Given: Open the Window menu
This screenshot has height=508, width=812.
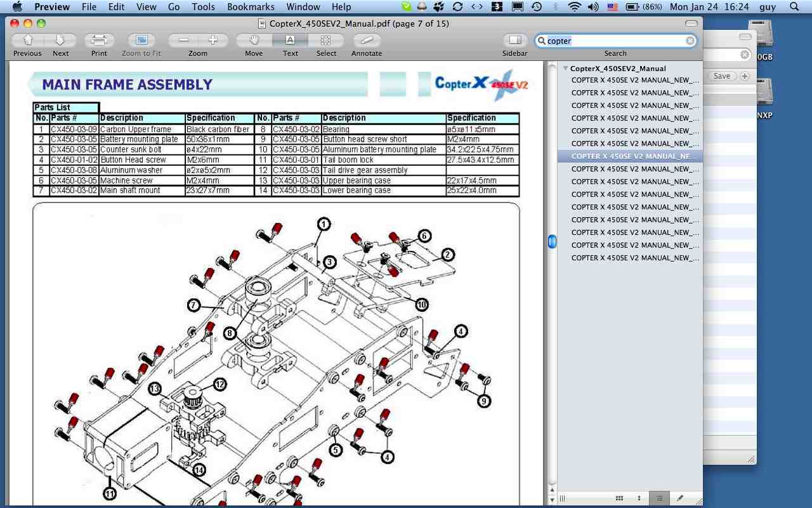Looking at the screenshot, I should (x=303, y=7).
